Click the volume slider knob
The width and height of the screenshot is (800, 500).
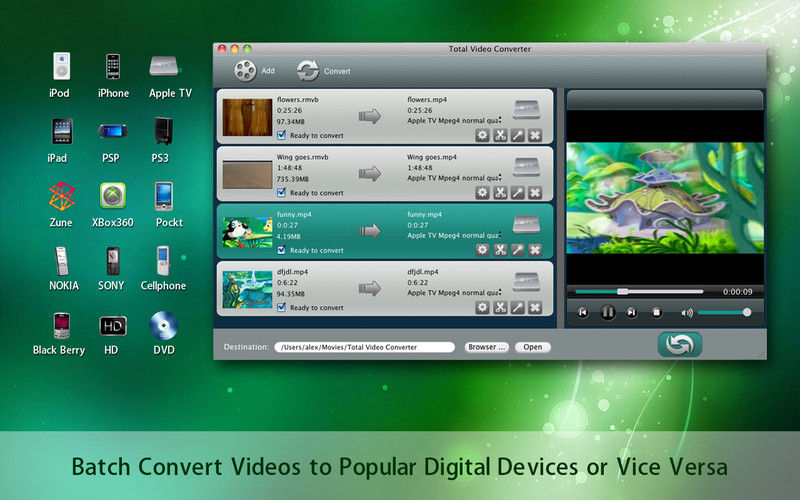point(747,312)
